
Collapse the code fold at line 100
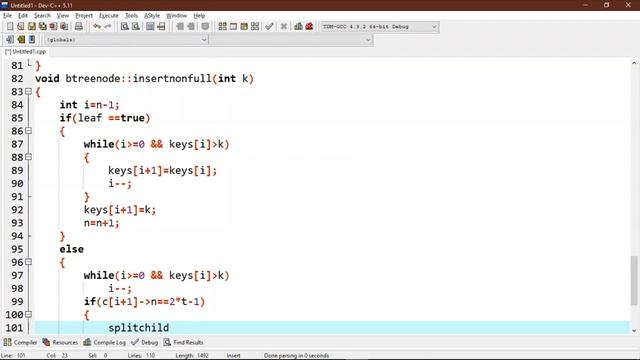[x=28, y=315]
